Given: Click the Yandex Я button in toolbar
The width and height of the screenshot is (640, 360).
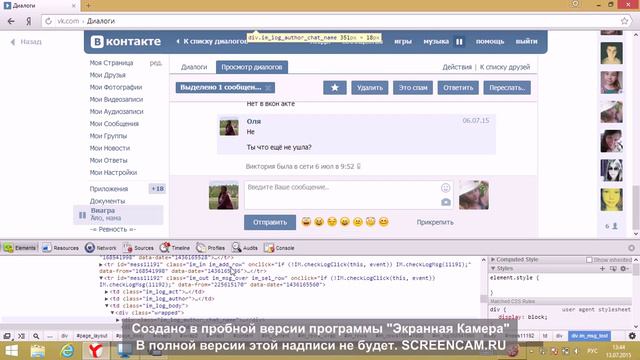Looking at the screenshot, I should click(29, 21).
